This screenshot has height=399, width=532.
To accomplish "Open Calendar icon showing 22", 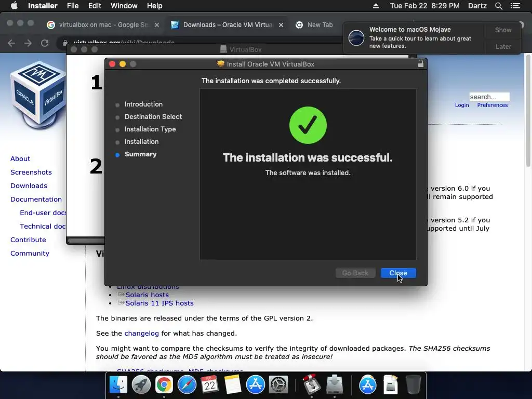I will [210, 385].
